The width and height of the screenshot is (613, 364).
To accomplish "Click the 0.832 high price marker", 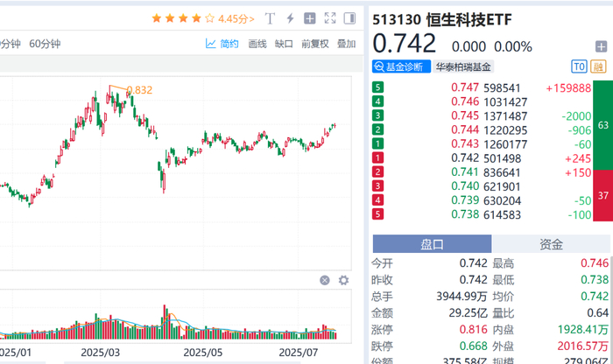I will pos(139,90).
